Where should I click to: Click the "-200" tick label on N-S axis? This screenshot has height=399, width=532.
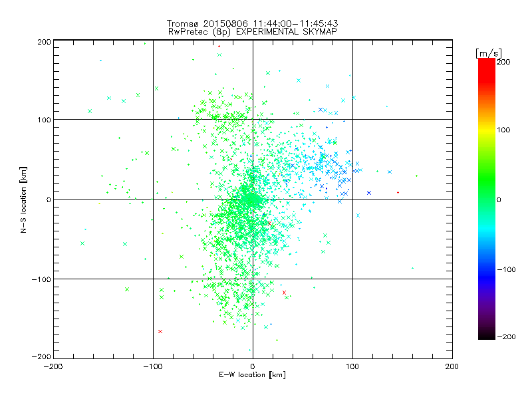tap(41, 356)
